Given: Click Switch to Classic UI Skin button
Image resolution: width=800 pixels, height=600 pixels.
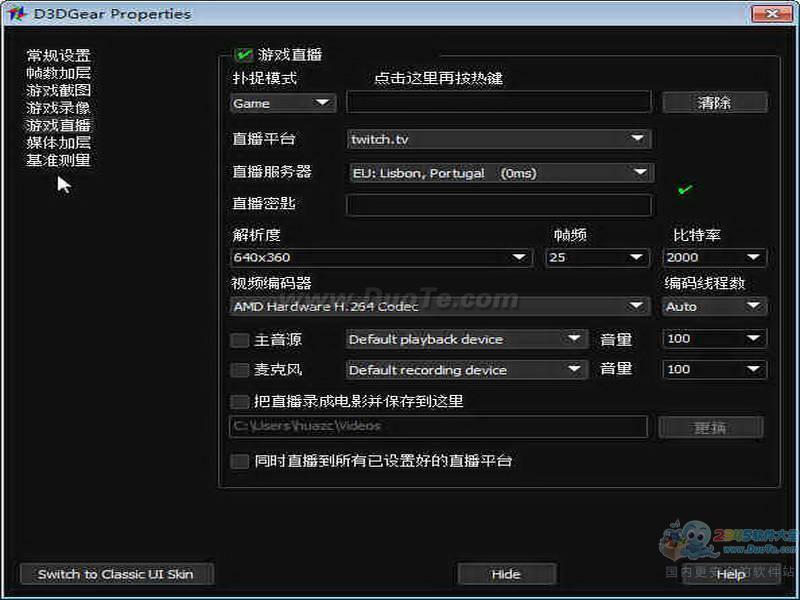Looking at the screenshot, I should (x=116, y=574).
